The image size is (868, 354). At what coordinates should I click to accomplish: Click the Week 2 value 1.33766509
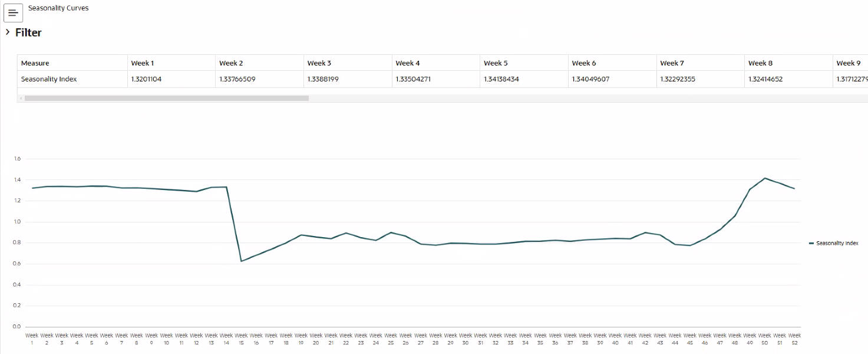pos(237,78)
